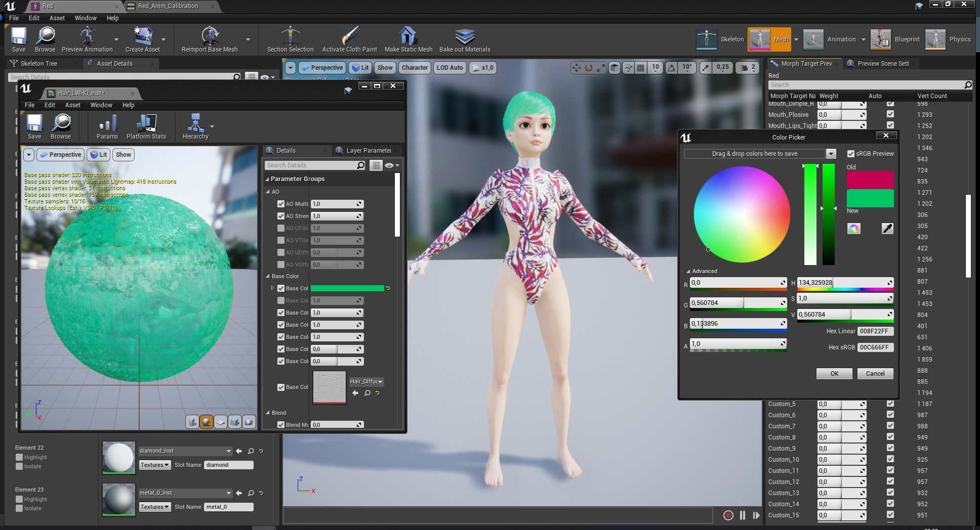
Task: Open main viewport options dropdown arrow
Action: point(290,68)
